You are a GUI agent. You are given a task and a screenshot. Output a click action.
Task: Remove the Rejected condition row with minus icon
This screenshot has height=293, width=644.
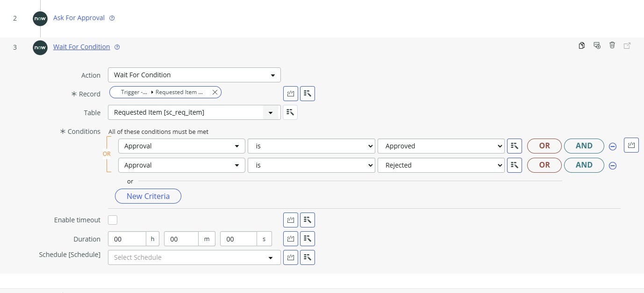point(613,165)
